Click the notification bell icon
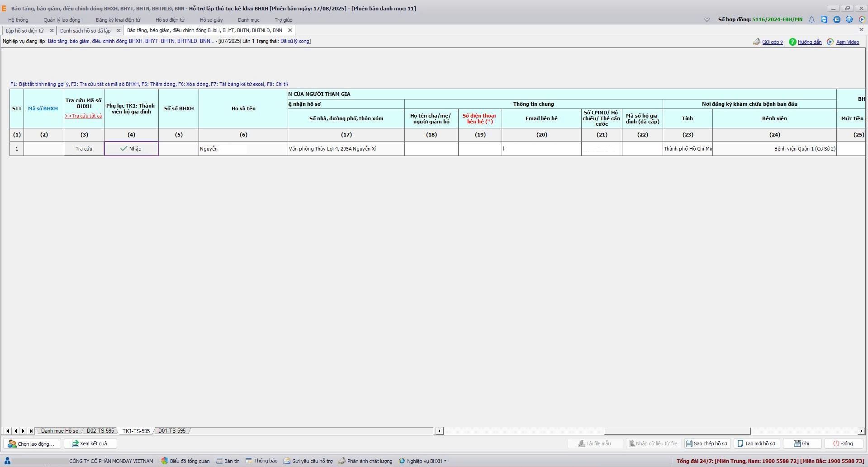Image resolution: width=868 pixels, height=467 pixels. click(x=811, y=19)
